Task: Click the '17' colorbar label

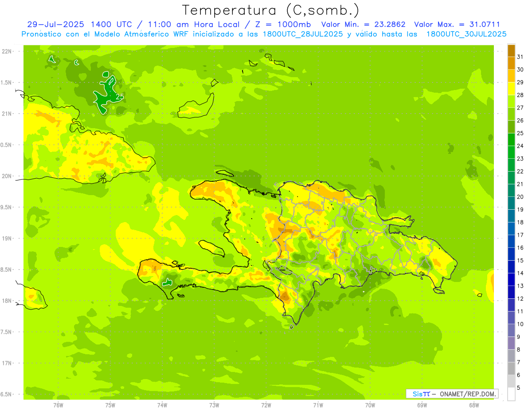Action: pos(520,235)
